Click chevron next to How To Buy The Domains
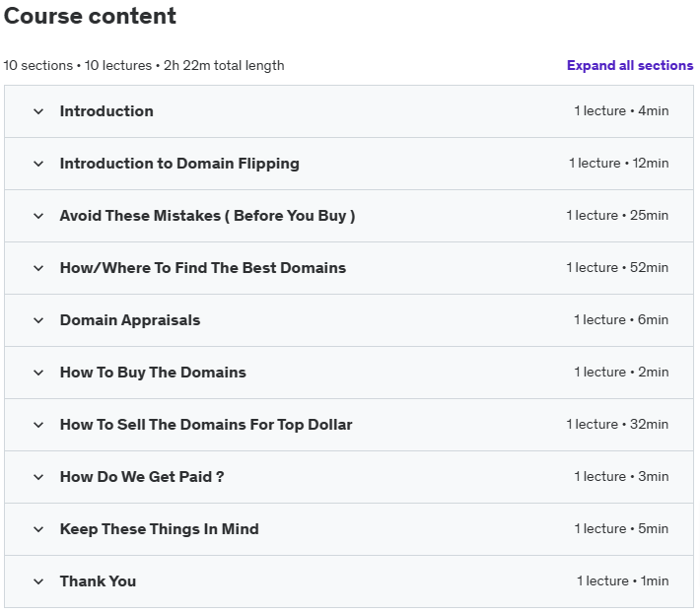This screenshot has height=614, width=700. point(38,373)
